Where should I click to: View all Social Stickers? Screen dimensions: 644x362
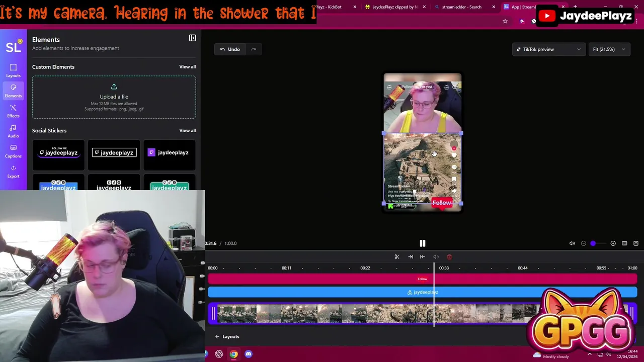click(187, 131)
